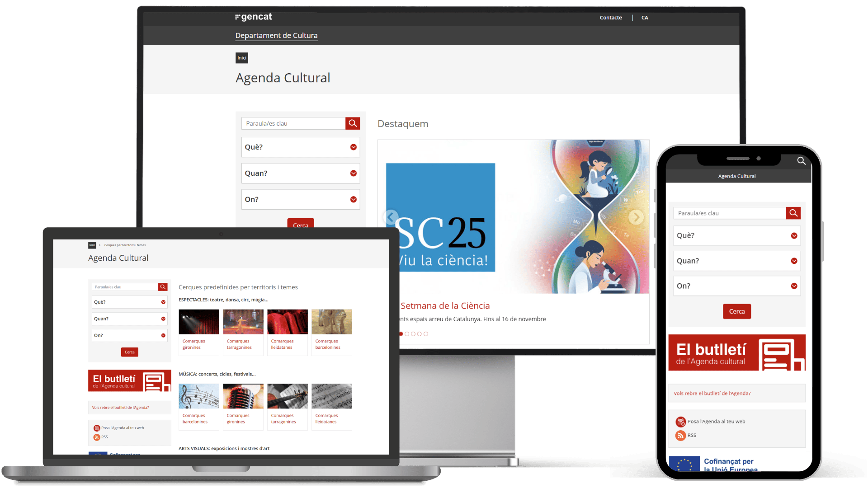Expand the On? location selector
868x488 pixels.
[x=300, y=199]
